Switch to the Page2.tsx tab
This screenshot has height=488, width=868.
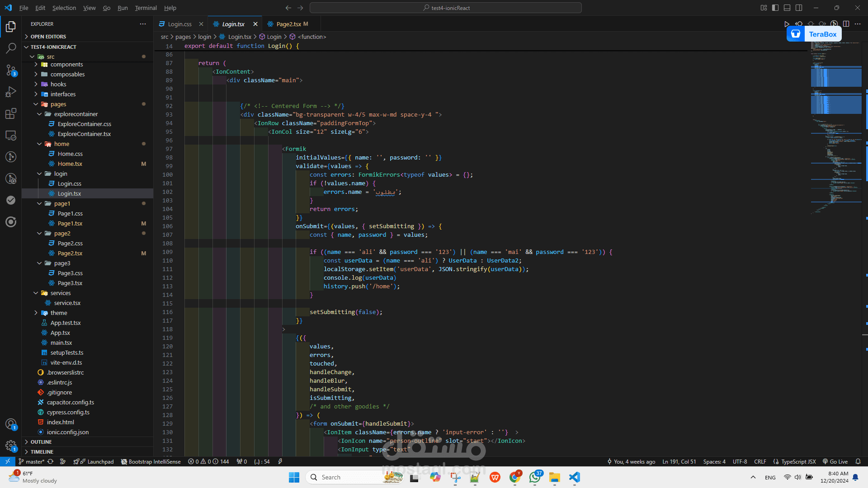pos(288,24)
